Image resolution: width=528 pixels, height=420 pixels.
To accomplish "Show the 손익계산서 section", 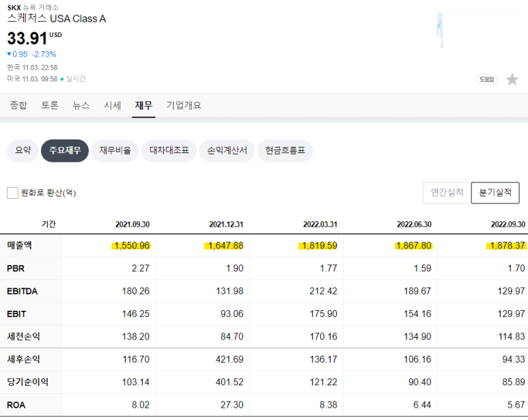I will click(227, 150).
